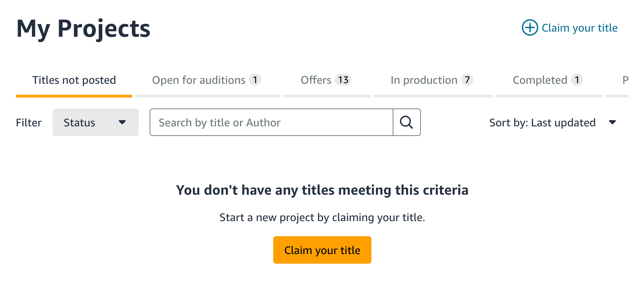Click the Sort by dropdown caret arrow
The image size is (644, 298).
pyautogui.click(x=612, y=122)
